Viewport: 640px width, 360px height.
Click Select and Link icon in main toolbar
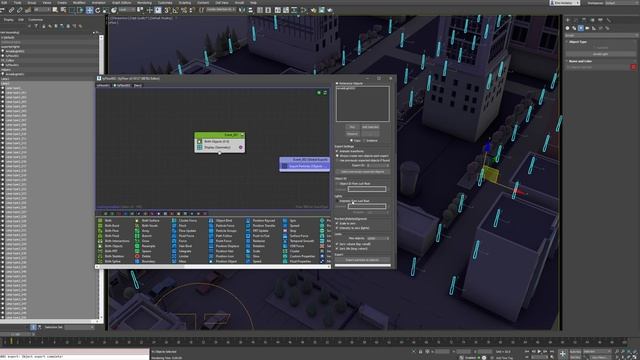[x=11, y=10]
